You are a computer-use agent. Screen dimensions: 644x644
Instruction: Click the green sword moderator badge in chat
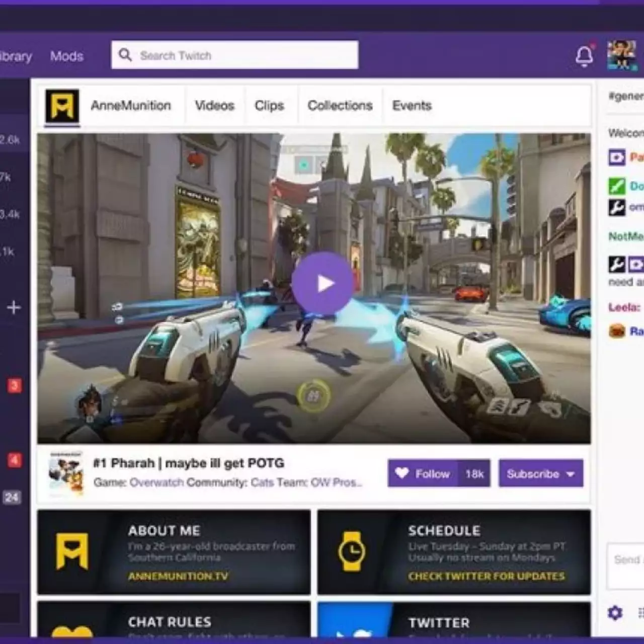[x=617, y=186]
